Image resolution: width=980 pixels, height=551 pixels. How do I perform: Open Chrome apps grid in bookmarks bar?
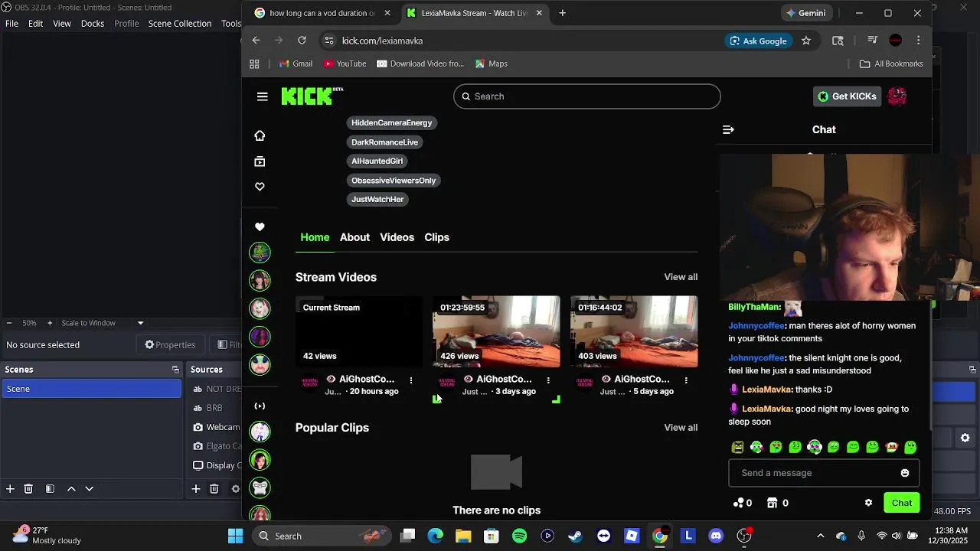pyautogui.click(x=254, y=64)
